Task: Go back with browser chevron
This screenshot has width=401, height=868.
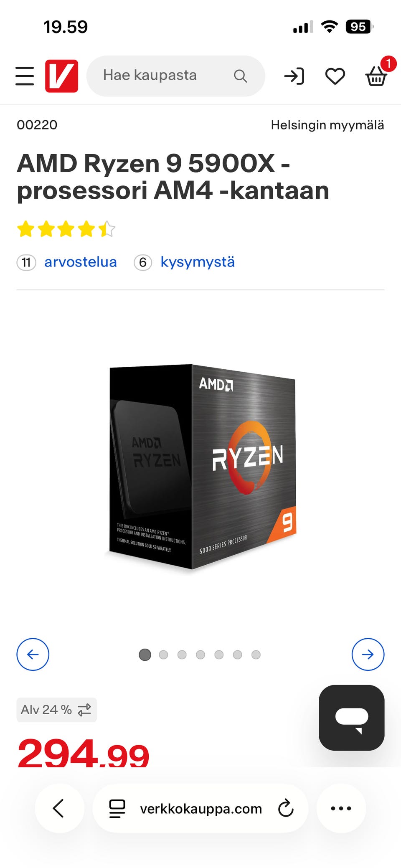Action: point(59,808)
